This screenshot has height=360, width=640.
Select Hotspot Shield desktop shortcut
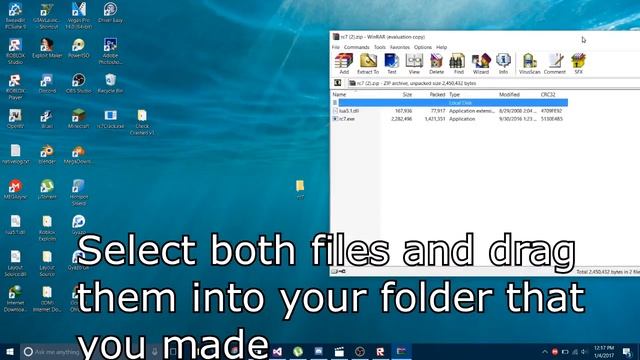pos(78,193)
